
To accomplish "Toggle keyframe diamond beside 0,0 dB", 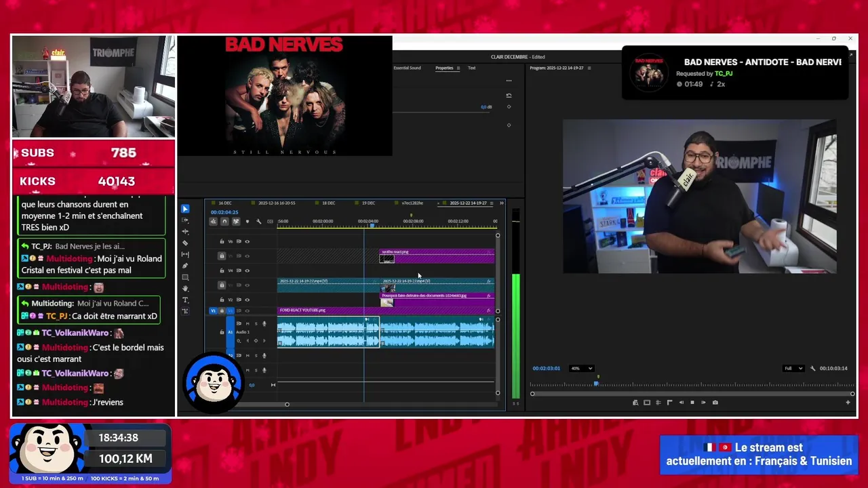I will [509, 106].
